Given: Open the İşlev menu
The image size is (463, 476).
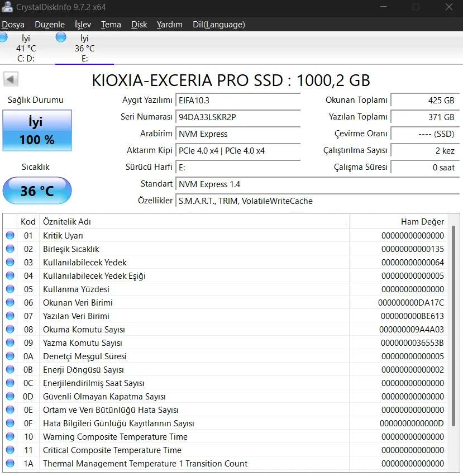Looking at the screenshot, I should click(83, 25).
